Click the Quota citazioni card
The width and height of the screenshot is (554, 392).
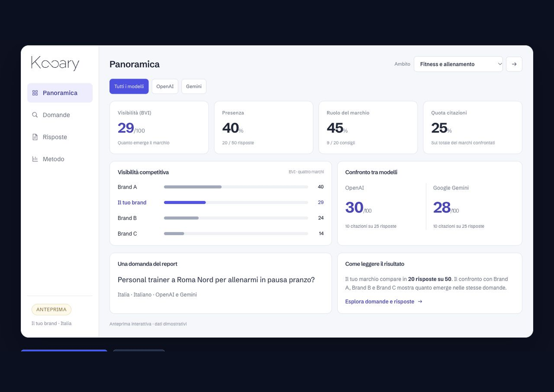[473, 127]
